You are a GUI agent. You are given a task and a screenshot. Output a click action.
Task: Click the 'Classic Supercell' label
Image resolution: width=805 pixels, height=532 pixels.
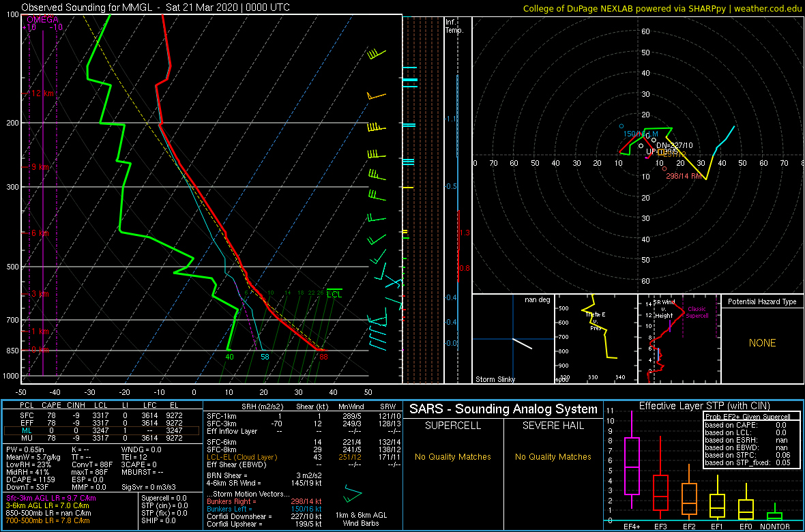click(698, 313)
